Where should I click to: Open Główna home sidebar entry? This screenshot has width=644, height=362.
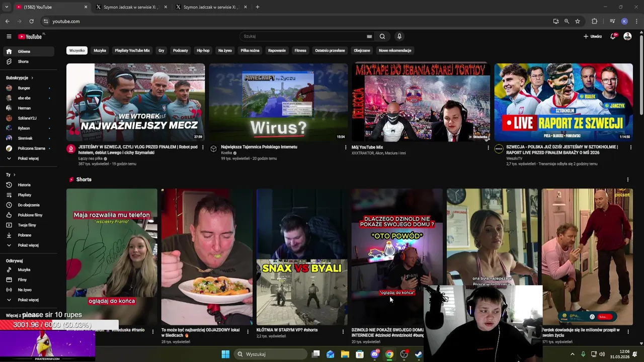pos(28,51)
